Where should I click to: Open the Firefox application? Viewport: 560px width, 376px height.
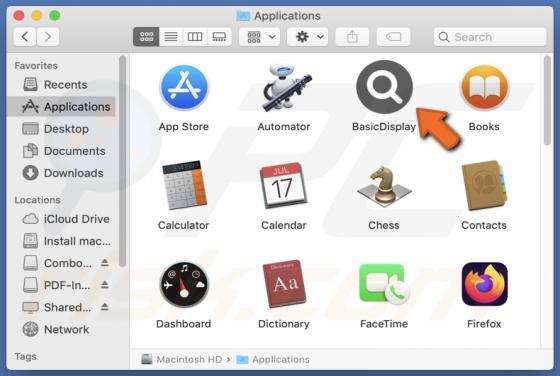[485, 284]
